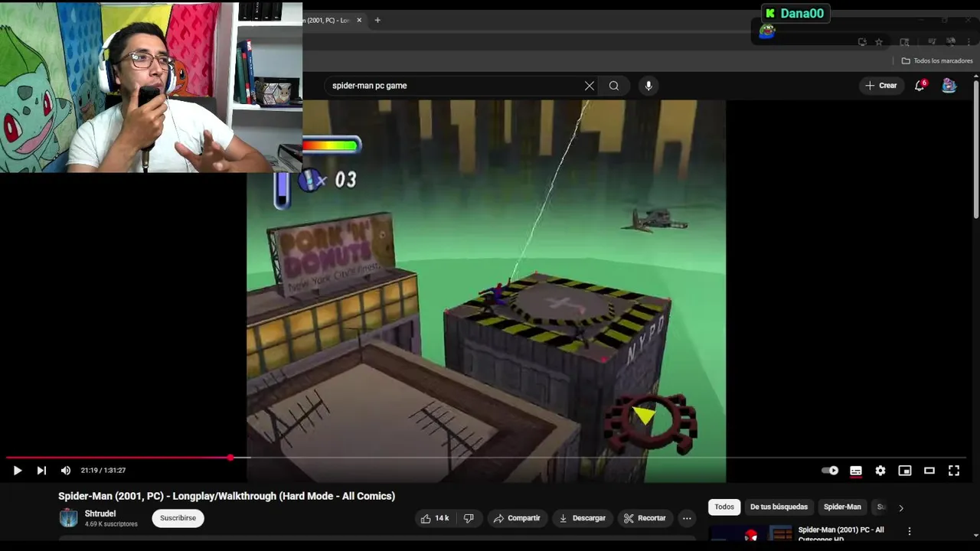This screenshot has height=551, width=980.
Task: Enable the miniplayer mode
Action: click(905, 471)
